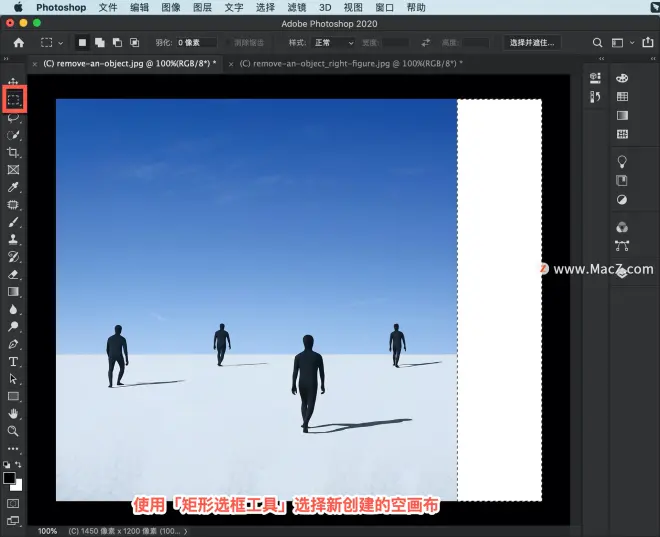Viewport: 660px width, 537px height.
Task: Select the Rectangular Marquee tool
Action: (x=14, y=100)
